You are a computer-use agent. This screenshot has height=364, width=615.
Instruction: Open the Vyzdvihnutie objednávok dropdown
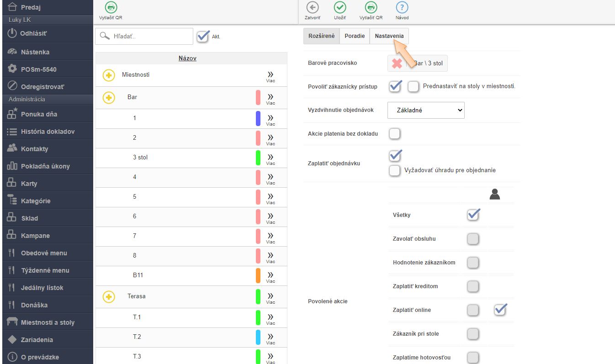pos(425,110)
